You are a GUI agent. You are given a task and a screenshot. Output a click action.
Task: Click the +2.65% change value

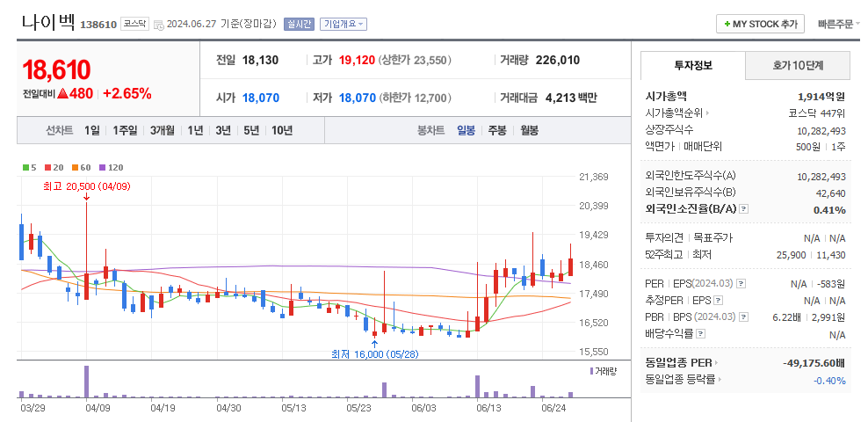pyautogui.click(x=127, y=93)
